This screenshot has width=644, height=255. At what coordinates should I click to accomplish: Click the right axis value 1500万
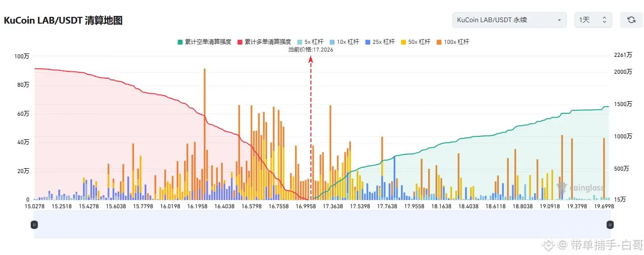[623, 105]
